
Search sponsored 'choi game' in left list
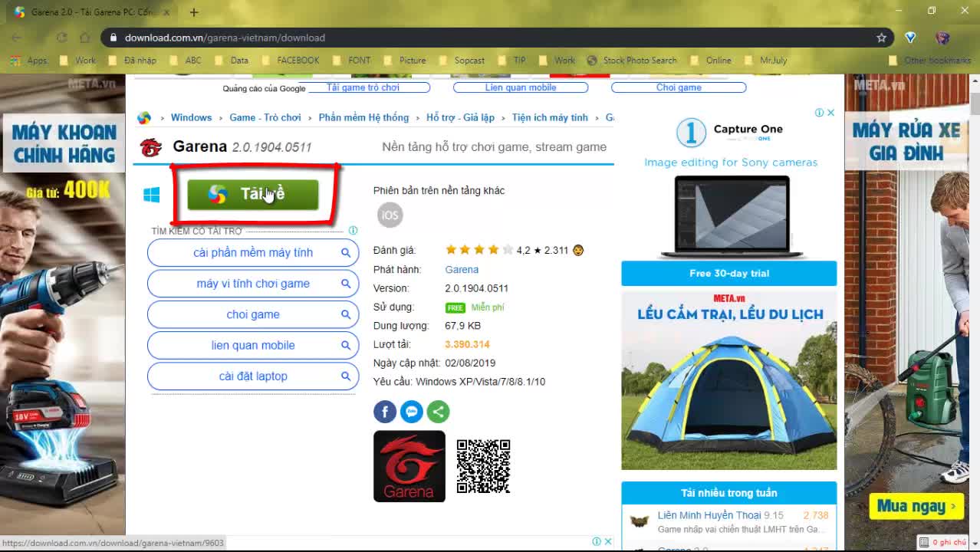pos(253,314)
